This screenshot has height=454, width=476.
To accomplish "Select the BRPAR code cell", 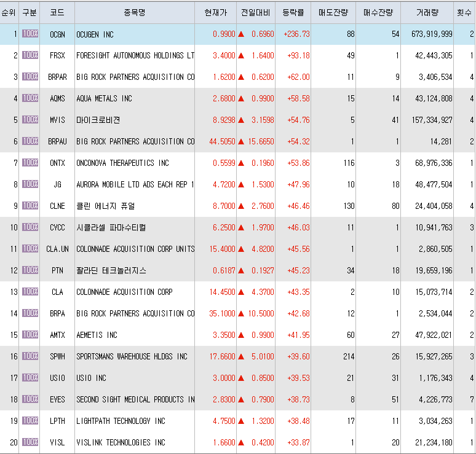I will point(57,77).
